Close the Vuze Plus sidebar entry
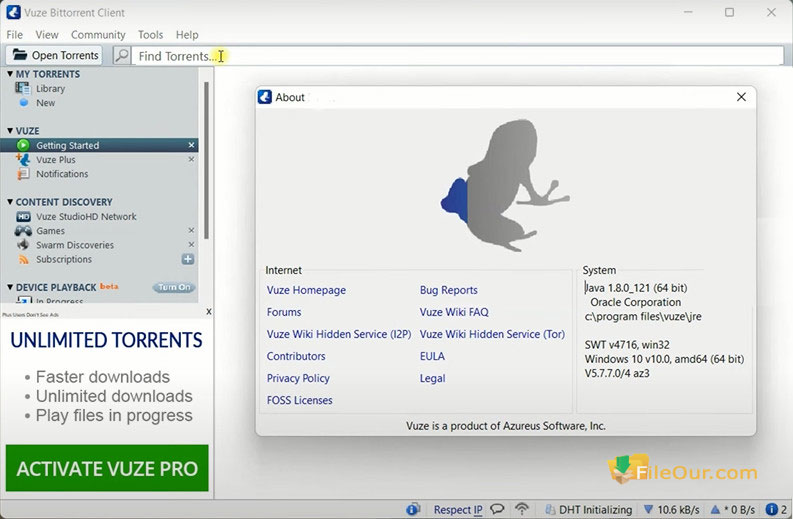Image resolution: width=793 pixels, height=519 pixels. (x=191, y=159)
